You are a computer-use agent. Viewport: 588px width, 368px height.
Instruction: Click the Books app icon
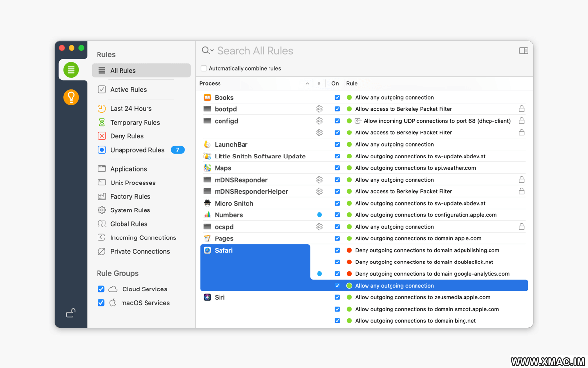point(207,97)
